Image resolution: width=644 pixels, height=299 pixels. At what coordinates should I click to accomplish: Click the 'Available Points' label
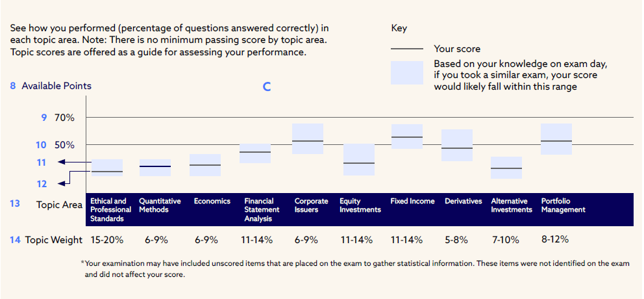click(56, 86)
